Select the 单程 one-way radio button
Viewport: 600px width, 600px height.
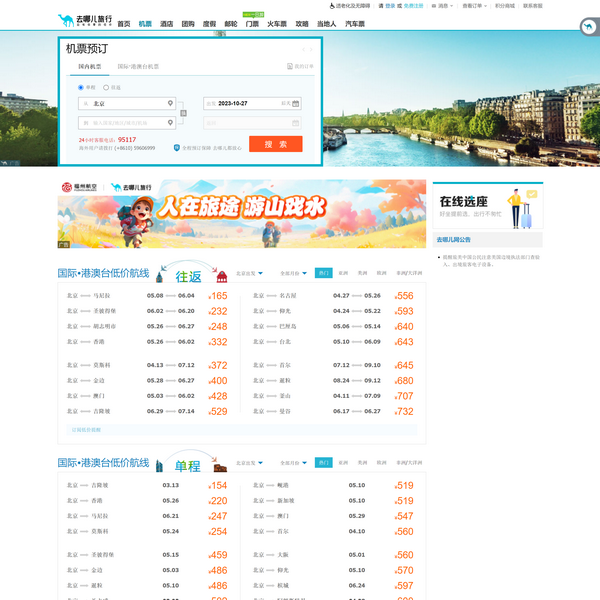pos(81,87)
